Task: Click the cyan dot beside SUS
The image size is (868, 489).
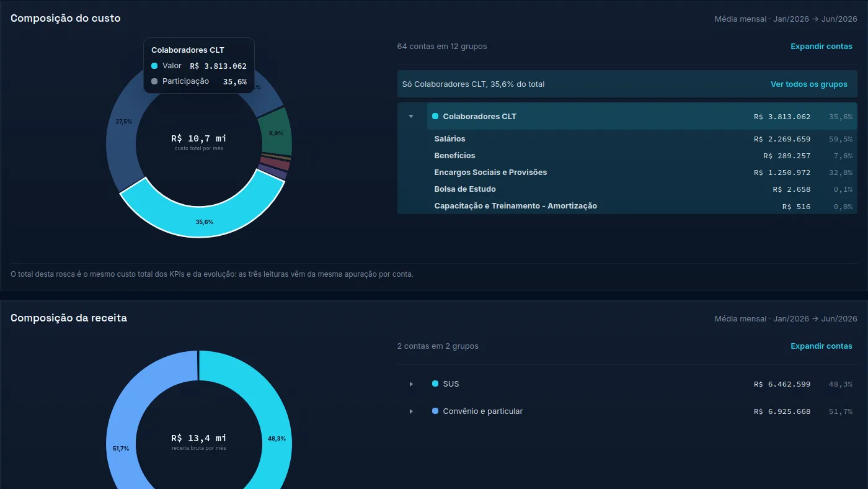Action: coord(435,384)
